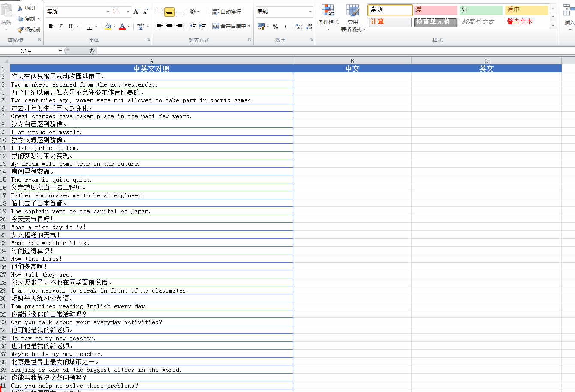575x392 pixels.
Task: Increase indent
Action: pos(203,26)
